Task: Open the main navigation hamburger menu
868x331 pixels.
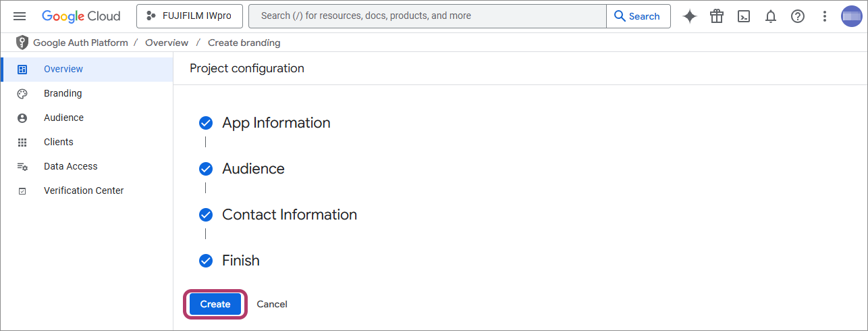Action: [x=20, y=16]
